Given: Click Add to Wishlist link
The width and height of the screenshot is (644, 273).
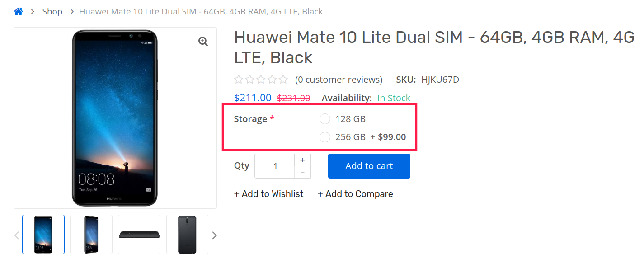Looking at the screenshot, I should point(269,194).
